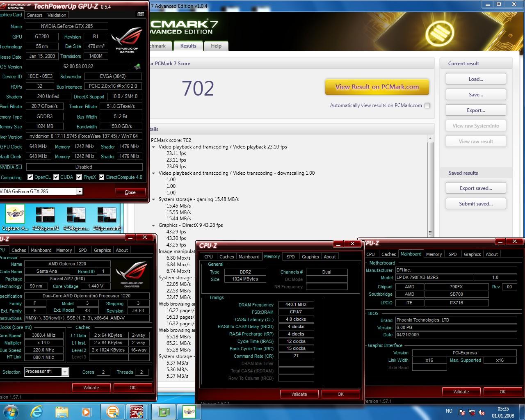The height and width of the screenshot is (420, 525).
Task: Click the BIOS version 62.00.58.00.82 field
Action: point(78,66)
